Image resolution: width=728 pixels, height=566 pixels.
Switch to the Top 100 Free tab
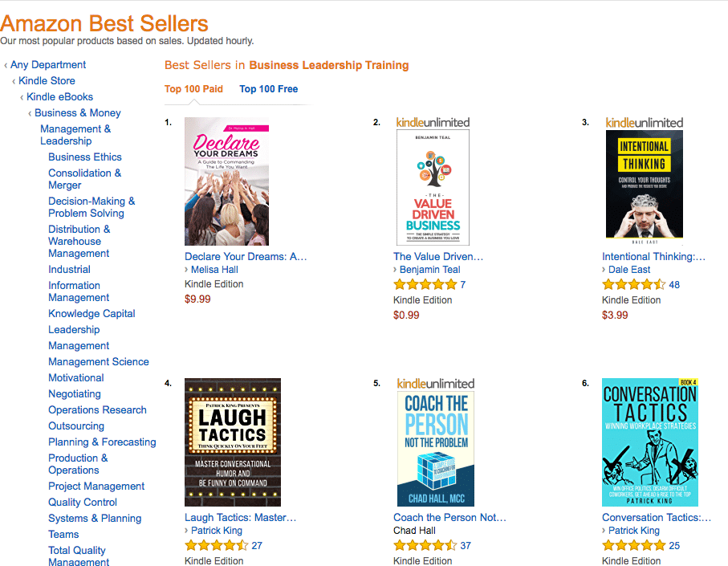pyautogui.click(x=268, y=89)
